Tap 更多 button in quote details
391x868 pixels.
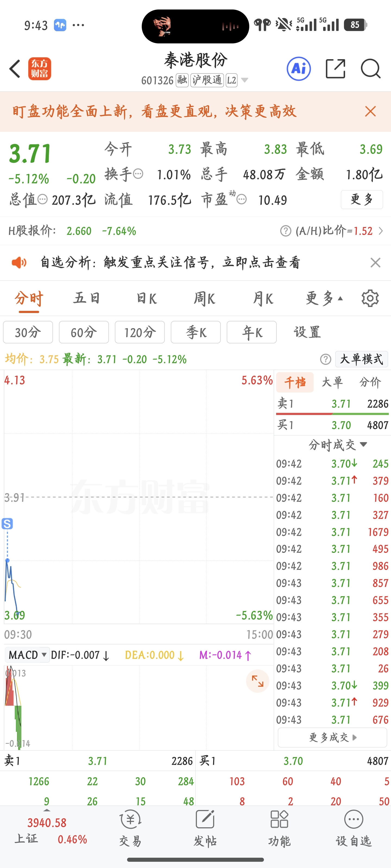[362, 199]
